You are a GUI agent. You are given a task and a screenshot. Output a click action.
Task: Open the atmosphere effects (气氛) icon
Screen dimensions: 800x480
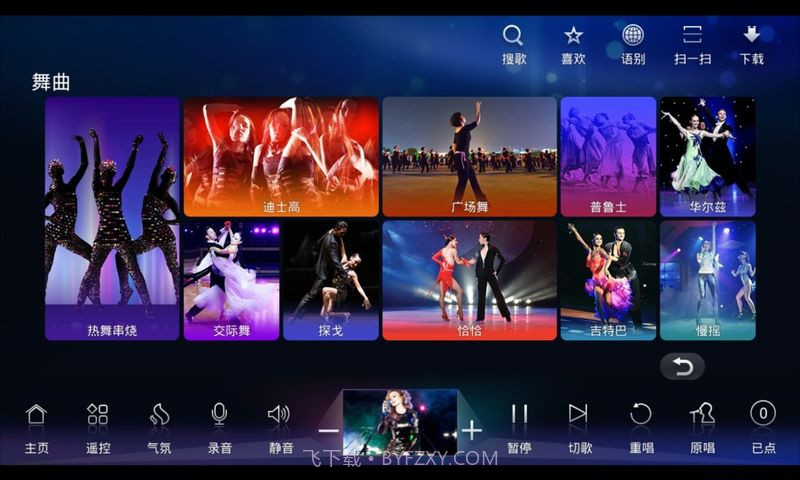(x=159, y=416)
